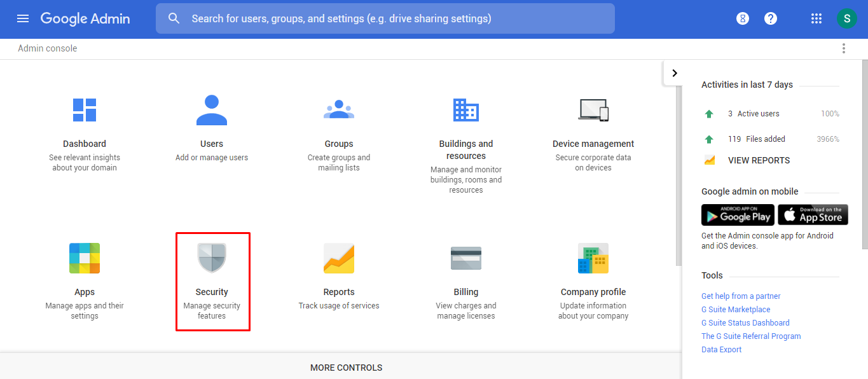Click 'Add or manage users' description
The height and width of the screenshot is (379, 868).
coord(212,158)
